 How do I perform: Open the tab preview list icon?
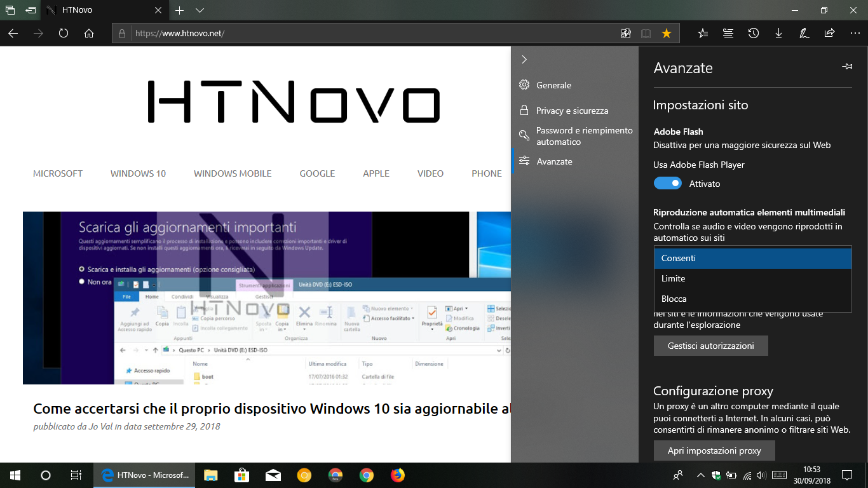(10, 10)
